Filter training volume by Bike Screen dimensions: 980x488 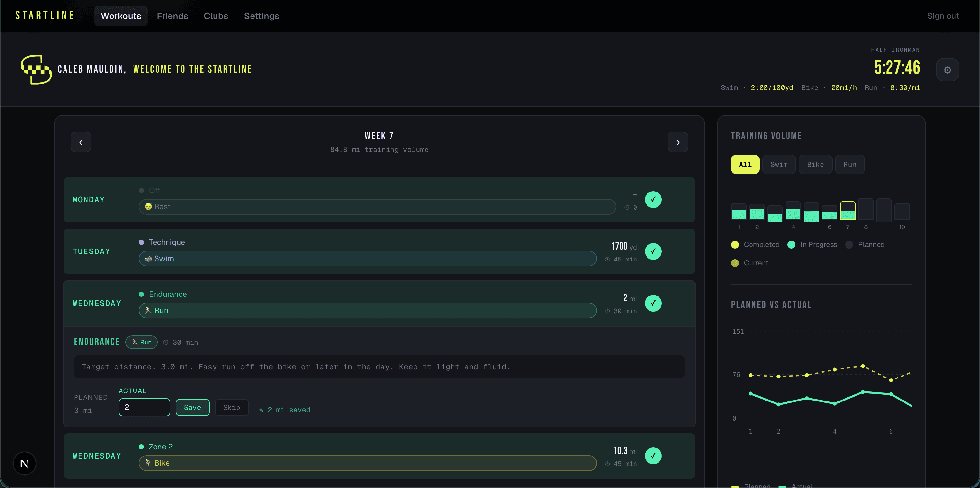tap(815, 165)
